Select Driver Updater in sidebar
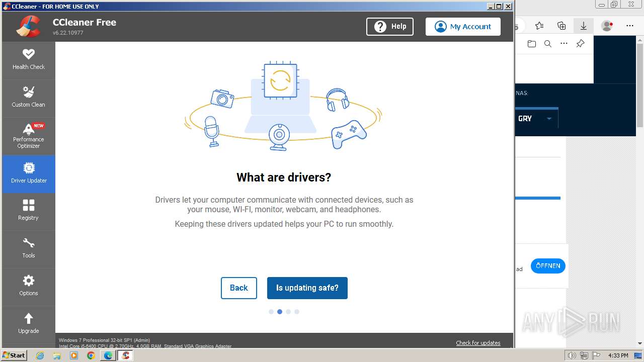 click(29, 174)
